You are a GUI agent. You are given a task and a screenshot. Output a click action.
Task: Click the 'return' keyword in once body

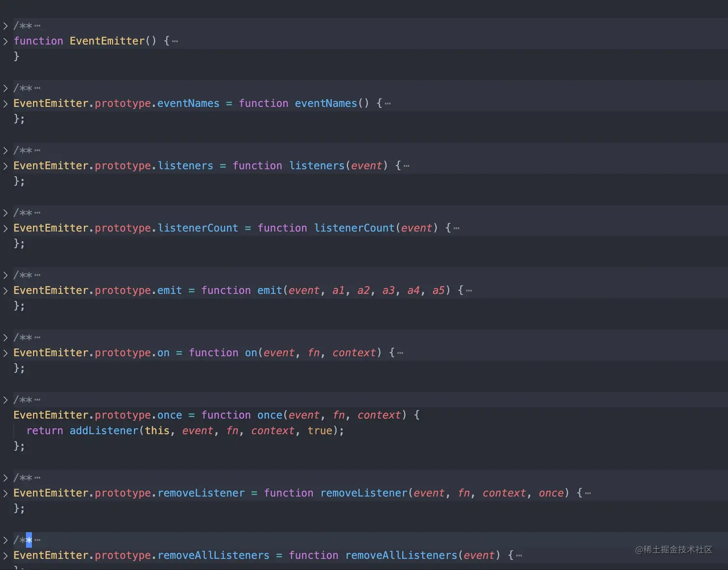pyautogui.click(x=45, y=431)
